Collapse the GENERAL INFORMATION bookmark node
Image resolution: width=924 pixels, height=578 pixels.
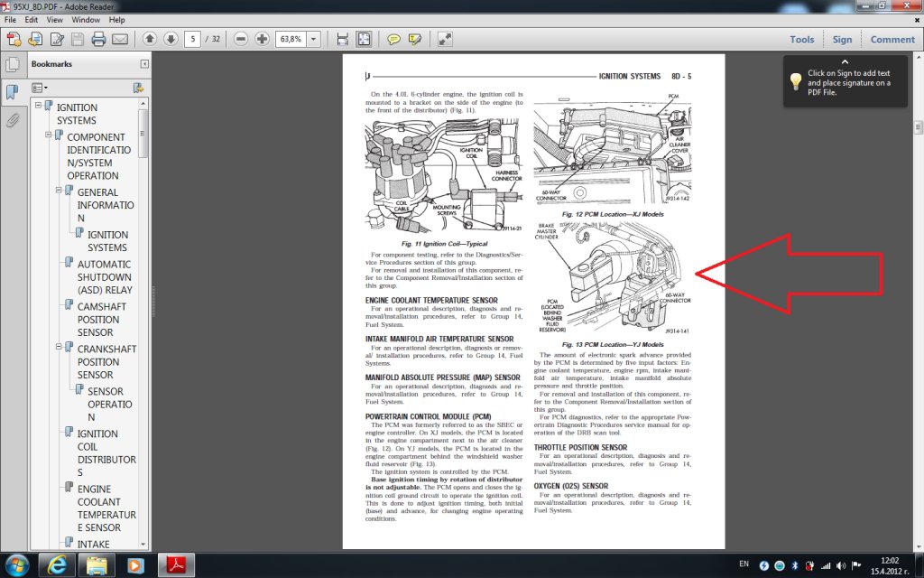(x=59, y=191)
